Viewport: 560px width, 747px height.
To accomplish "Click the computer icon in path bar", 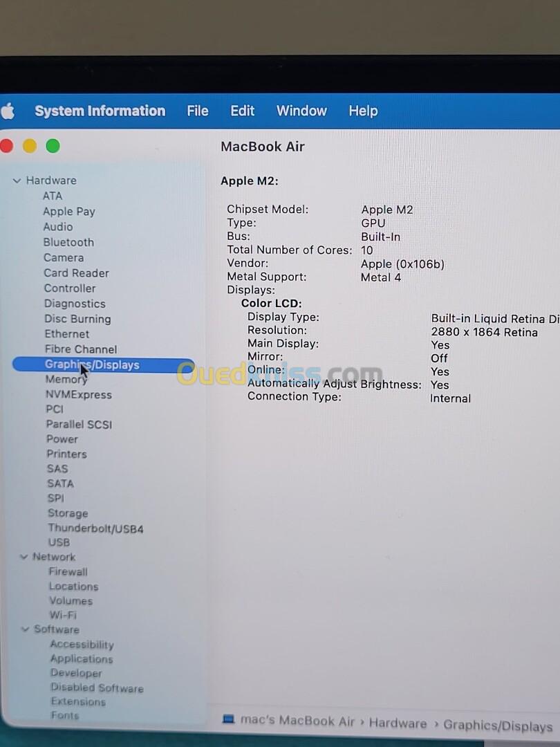I will click(x=229, y=719).
